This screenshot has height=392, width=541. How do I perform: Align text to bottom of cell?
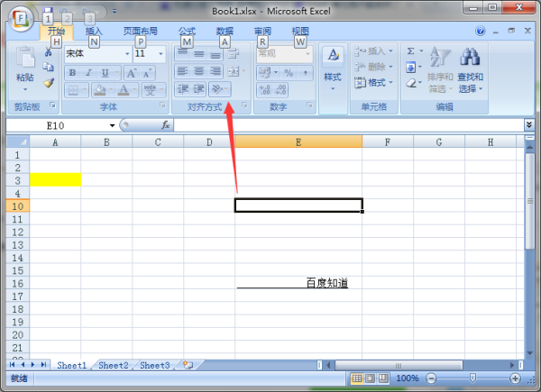point(215,54)
